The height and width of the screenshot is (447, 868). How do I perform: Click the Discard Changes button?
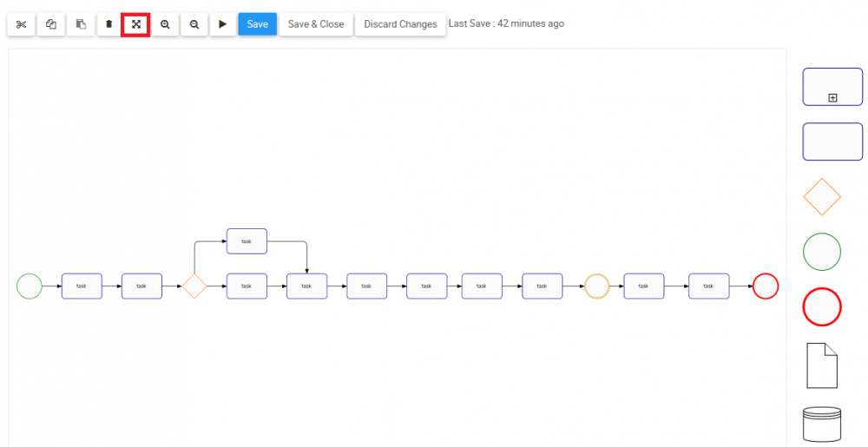(x=400, y=24)
